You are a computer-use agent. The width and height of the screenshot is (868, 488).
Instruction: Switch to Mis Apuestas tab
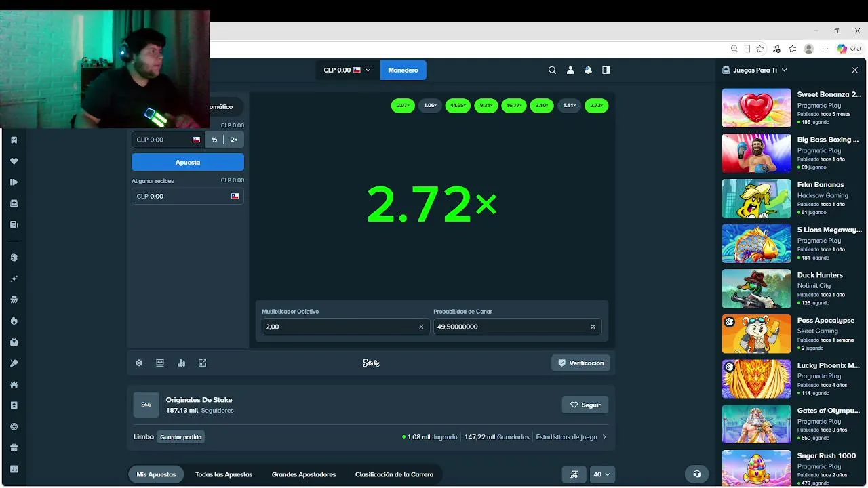coord(156,474)
